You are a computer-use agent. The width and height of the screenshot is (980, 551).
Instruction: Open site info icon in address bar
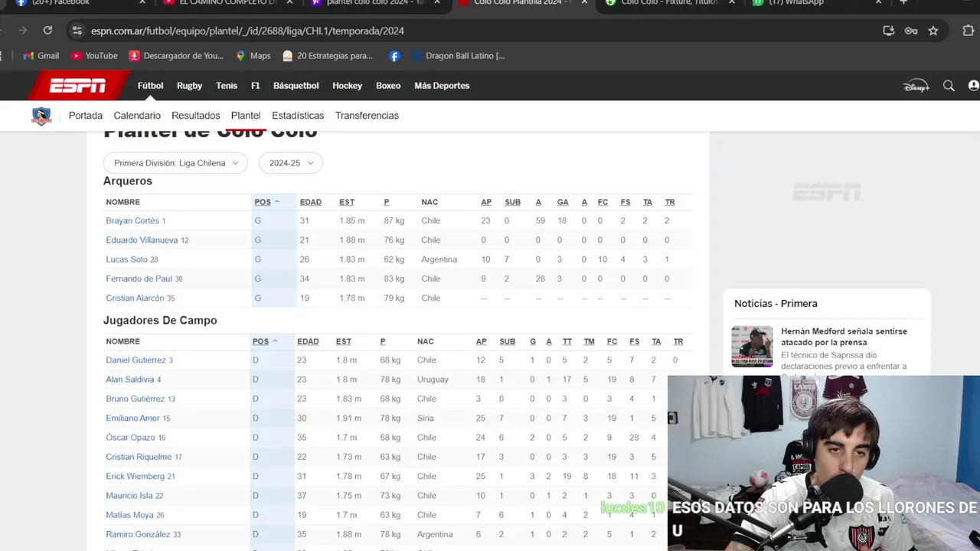pyautogui.click(x=76, y=31)
